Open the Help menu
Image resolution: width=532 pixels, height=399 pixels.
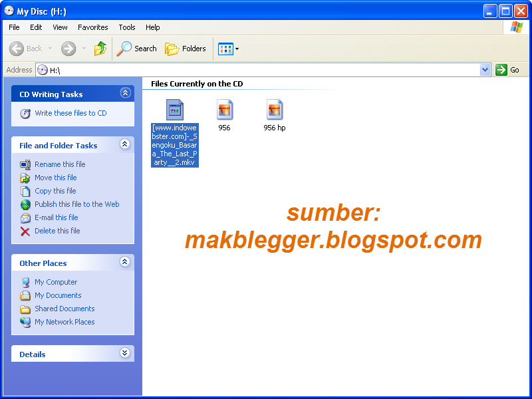point(153,27)
